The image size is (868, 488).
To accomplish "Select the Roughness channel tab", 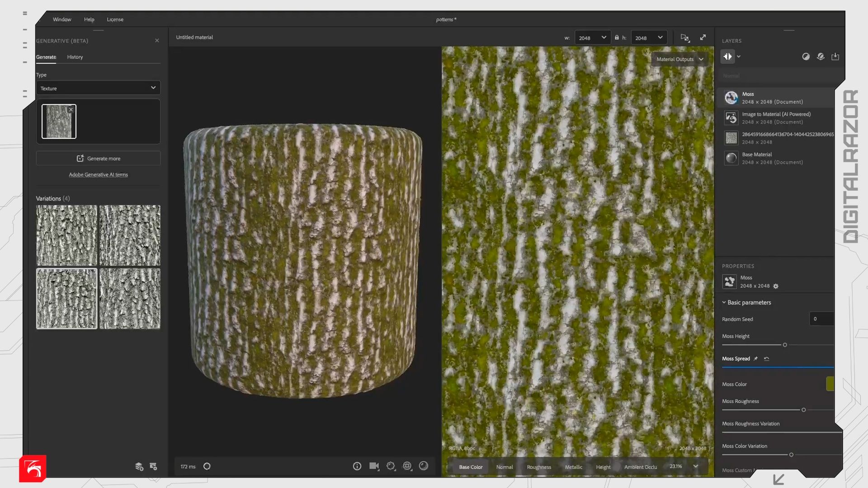I will (x=538, y=467).
